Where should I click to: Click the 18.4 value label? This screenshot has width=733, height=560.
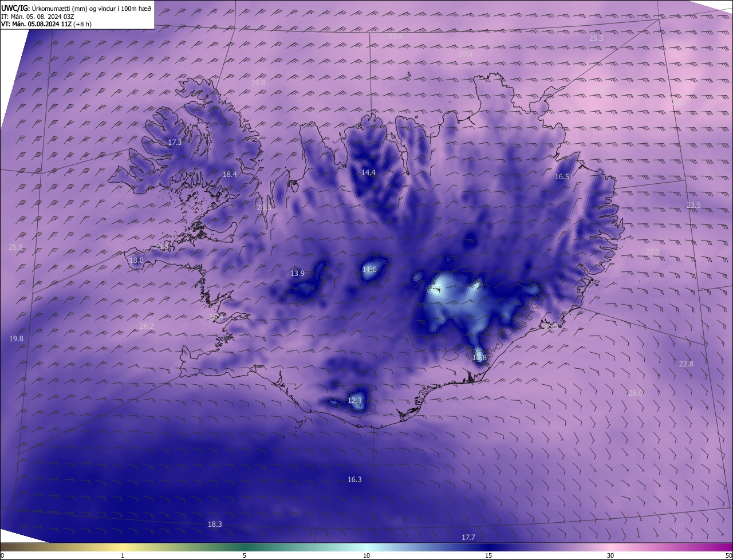click(230, 174)
